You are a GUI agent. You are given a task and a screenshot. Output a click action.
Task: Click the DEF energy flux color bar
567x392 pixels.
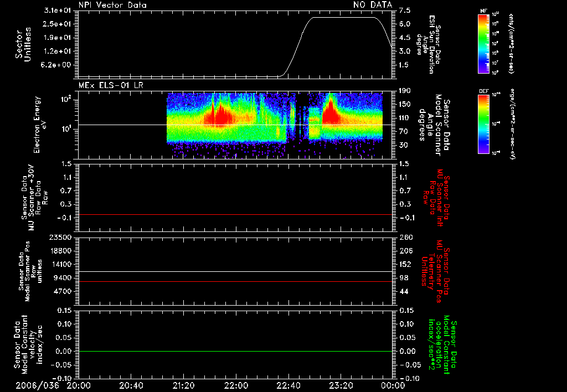click(484, 124)
